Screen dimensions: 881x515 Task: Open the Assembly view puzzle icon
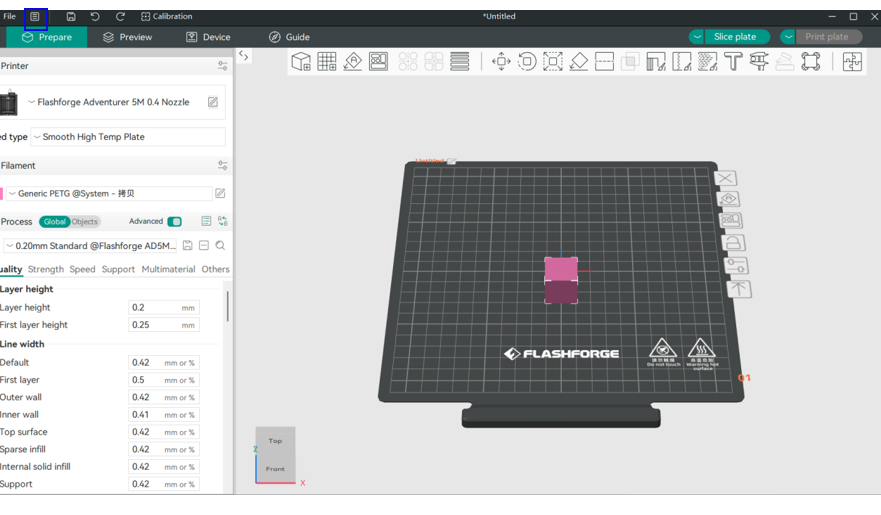pyautogui.click(x=852, y=62)
